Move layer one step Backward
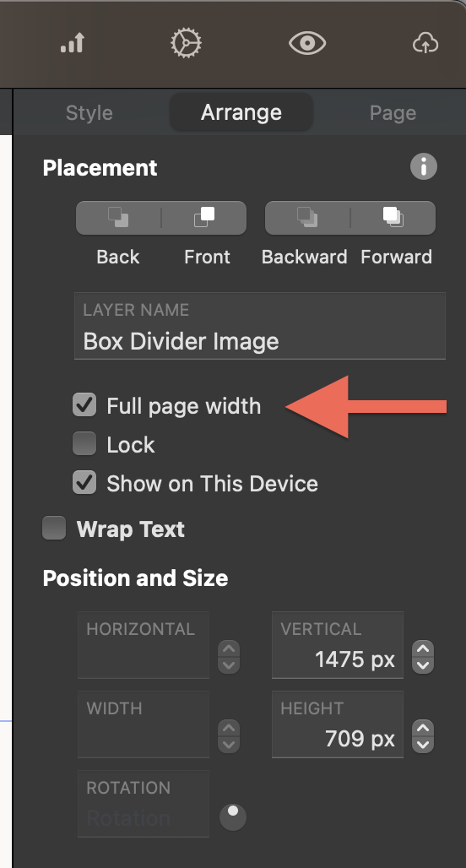This screenshot has height=868, width=466. [308, 218]
